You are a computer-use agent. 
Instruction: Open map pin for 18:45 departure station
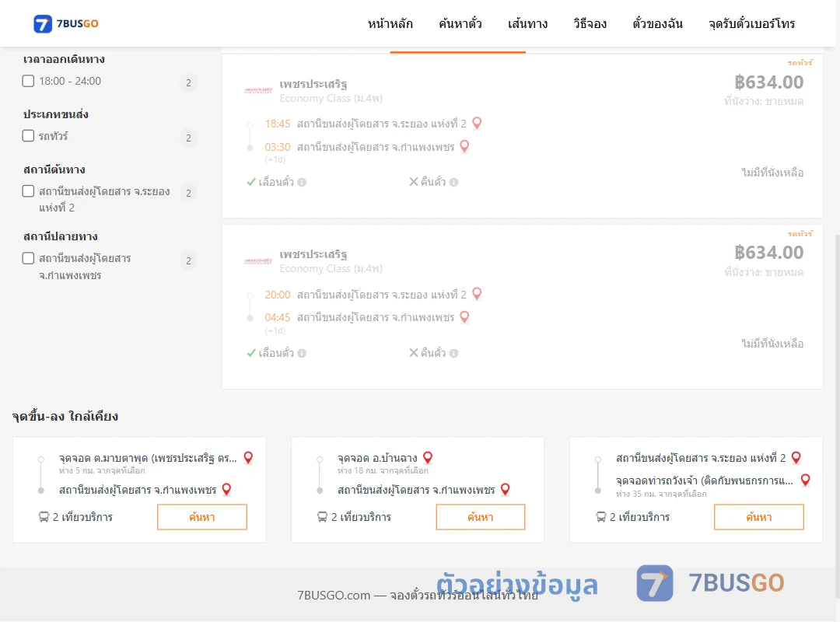[477, 123]
